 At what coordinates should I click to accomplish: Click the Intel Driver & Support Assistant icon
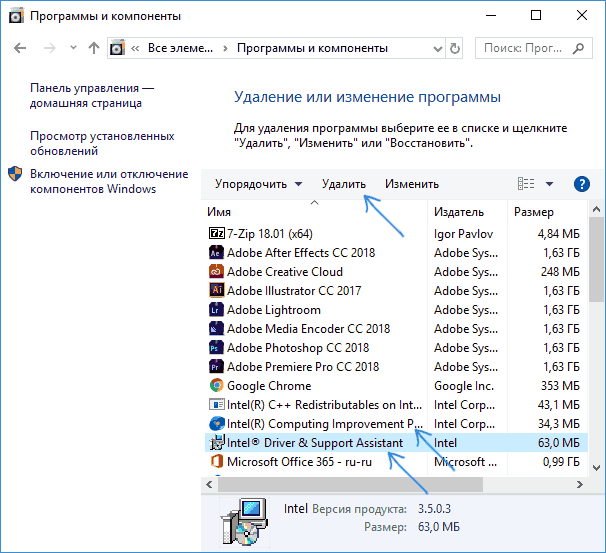click(216, 442)
